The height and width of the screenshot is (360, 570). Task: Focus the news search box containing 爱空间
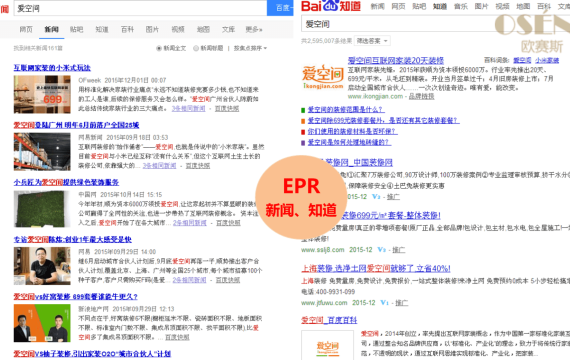click(140, 8)
